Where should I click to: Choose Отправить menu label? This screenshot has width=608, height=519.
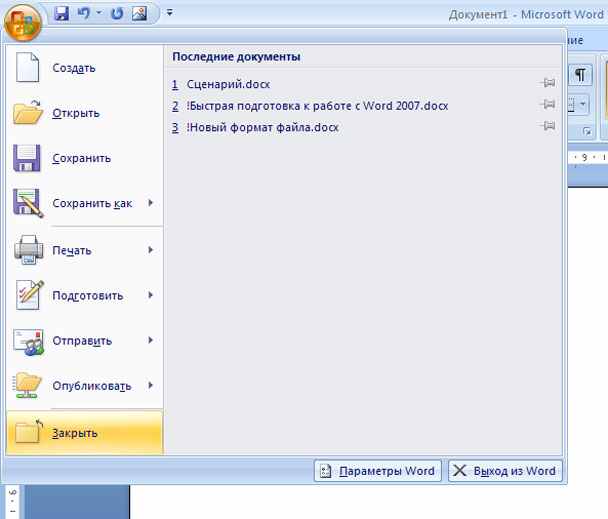point(82,341)
